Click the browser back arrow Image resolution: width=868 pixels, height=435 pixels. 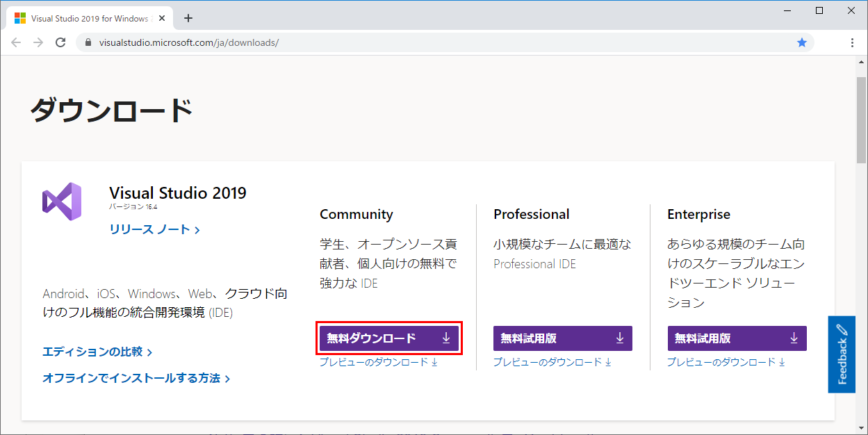(16, 42)
